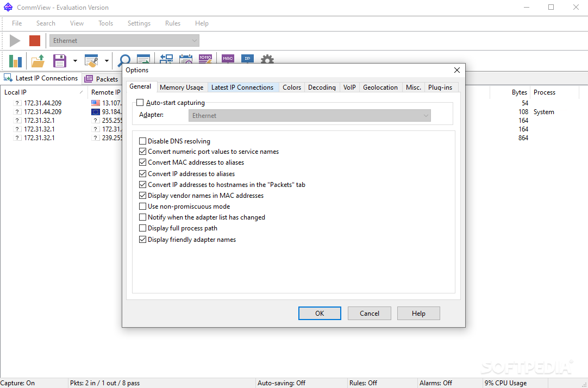This screenshot has height=388, width=588.
Task: Enable the Auto-start capturing checkbox
Action: tap(140, 102)
